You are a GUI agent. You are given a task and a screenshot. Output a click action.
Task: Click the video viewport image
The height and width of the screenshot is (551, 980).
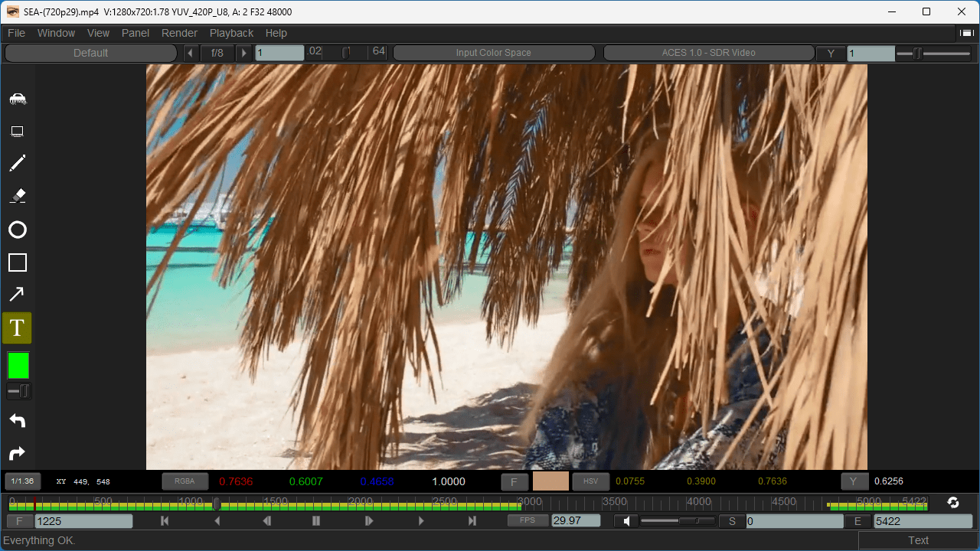(507, 266)
